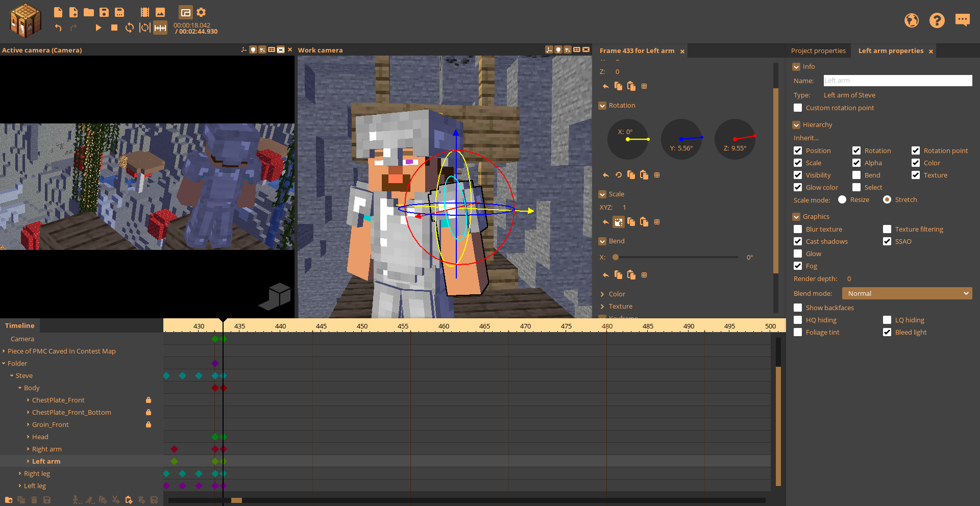
Task: Switch to the Project properties tab
Action: point(818,50)
